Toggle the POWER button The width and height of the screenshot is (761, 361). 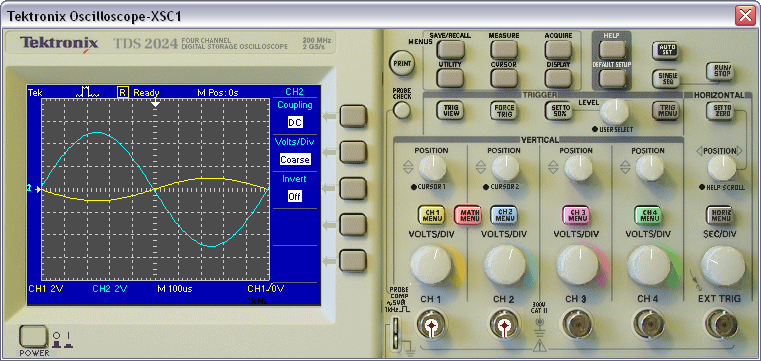tap(33, 337)
